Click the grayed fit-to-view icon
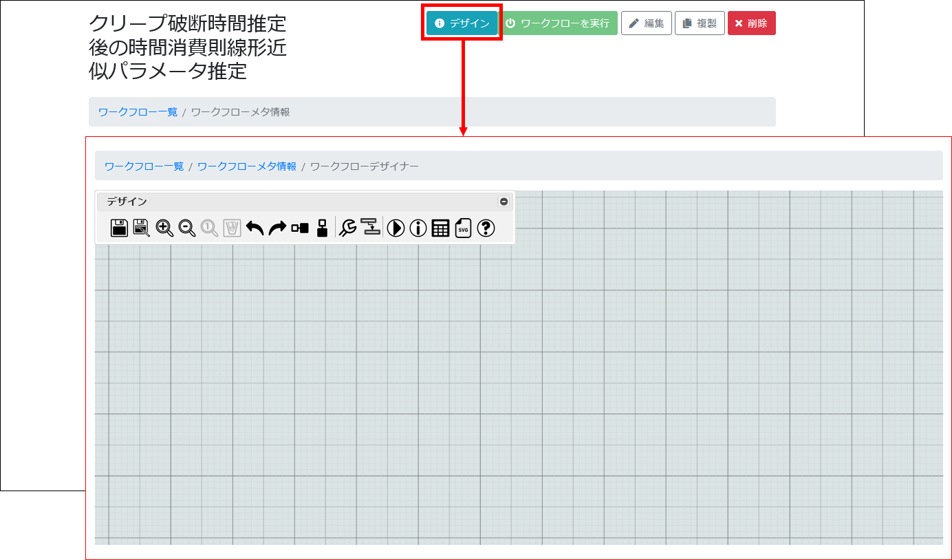Screen dimensions: 952x560 (232, 228)
